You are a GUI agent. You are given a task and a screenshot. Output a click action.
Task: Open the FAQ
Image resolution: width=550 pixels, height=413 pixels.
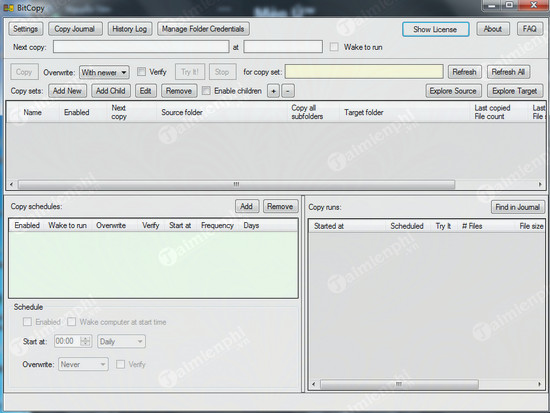coord(530,29)
